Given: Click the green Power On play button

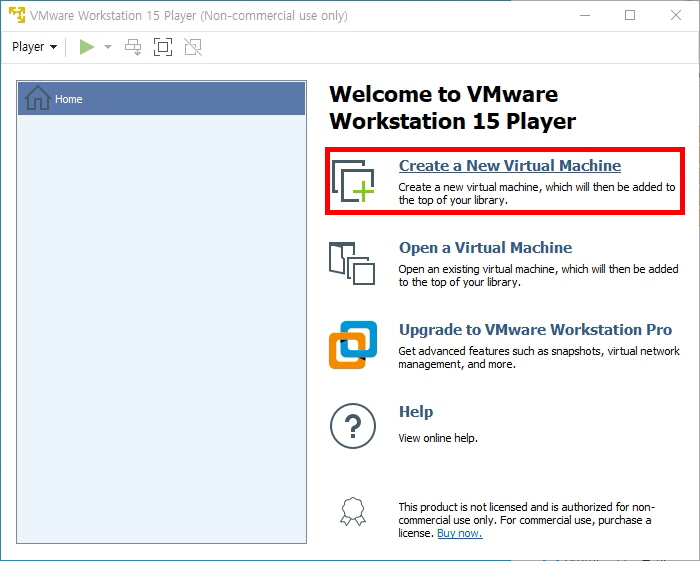Looking at the screenshot, I should [87, 47].
